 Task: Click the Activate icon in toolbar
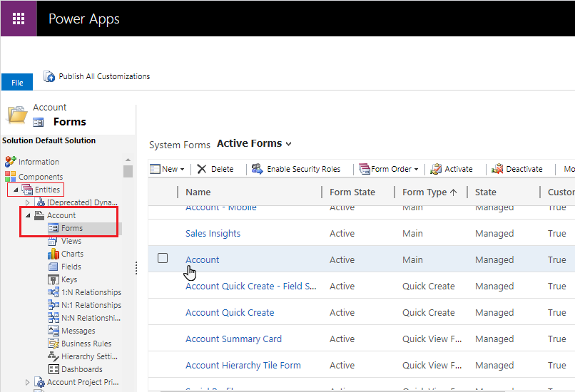436,169
